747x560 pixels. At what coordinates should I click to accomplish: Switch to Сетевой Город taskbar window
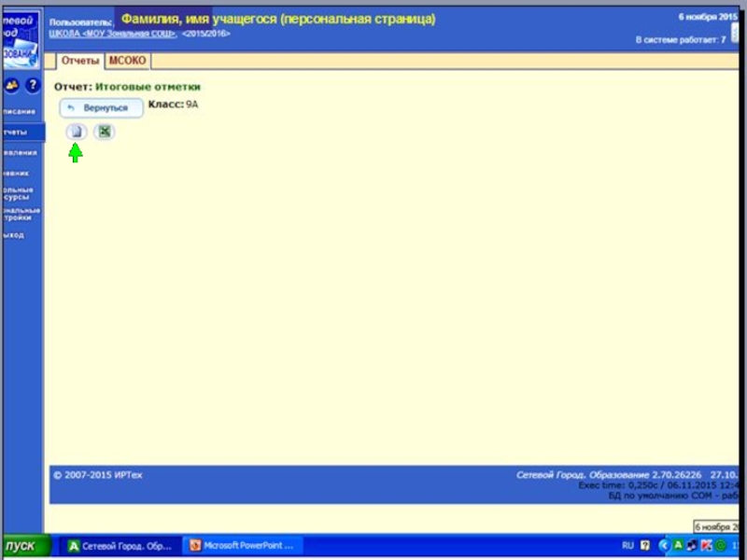click(x=120, y=546)
